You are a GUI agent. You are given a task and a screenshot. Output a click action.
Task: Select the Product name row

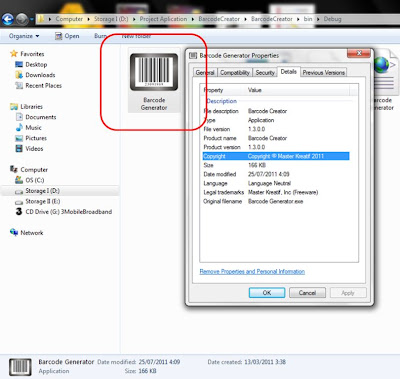point(276,138)
